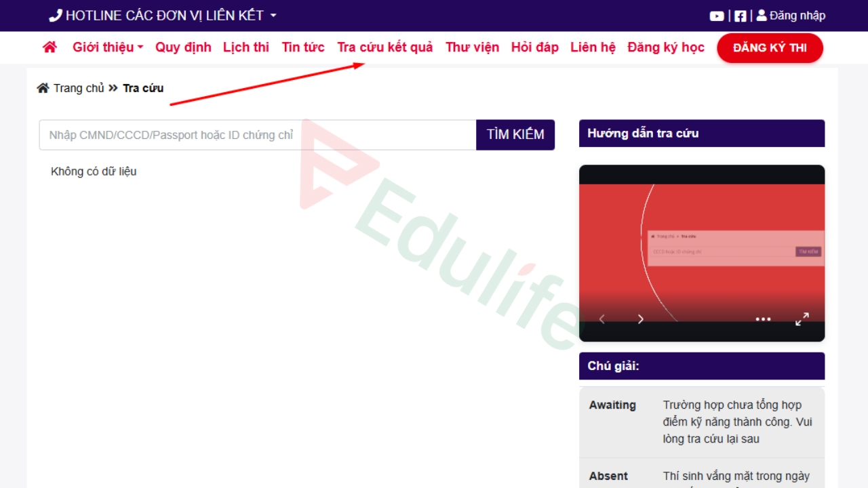Expand the guide viewer to fullscreen
This screenshot has width=868, height=488.
point(802,319)
